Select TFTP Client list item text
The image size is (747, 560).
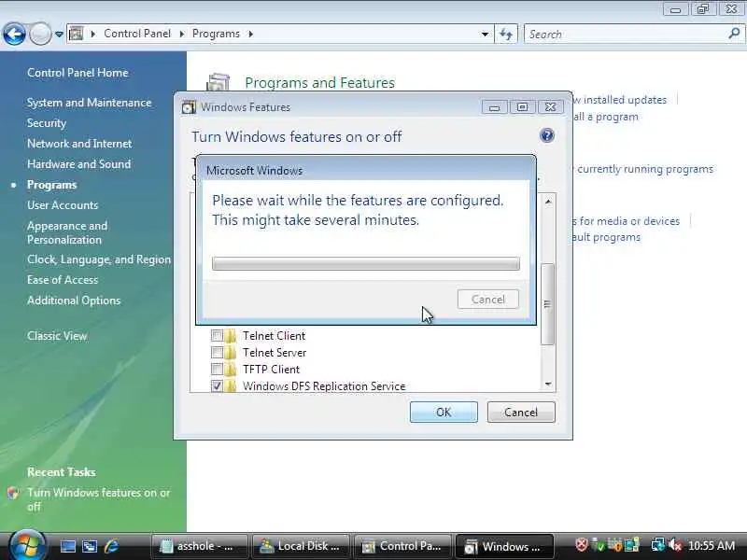[x=271, y=369]
